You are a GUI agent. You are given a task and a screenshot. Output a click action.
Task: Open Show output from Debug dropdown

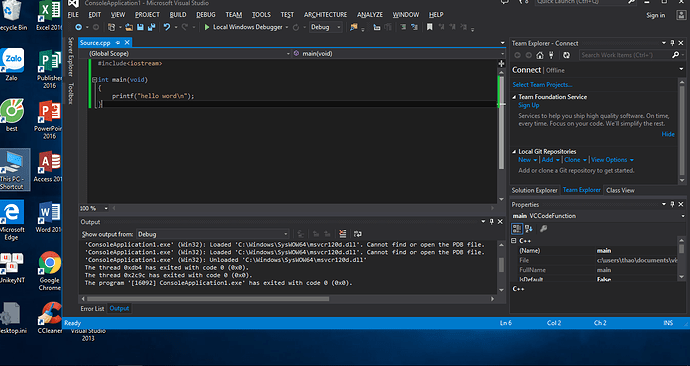(x=213, y=234)
